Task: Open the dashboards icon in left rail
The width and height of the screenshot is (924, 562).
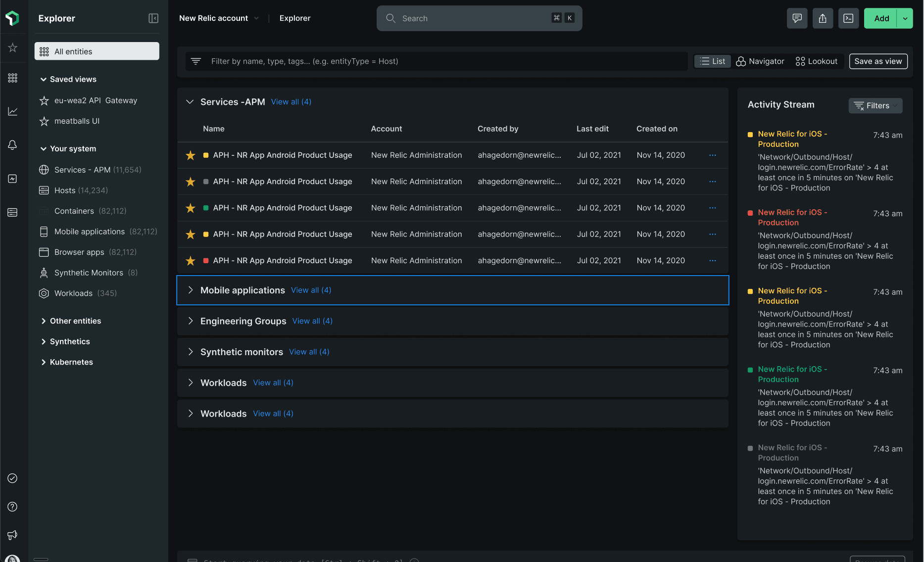Action: tap(13, 179)
